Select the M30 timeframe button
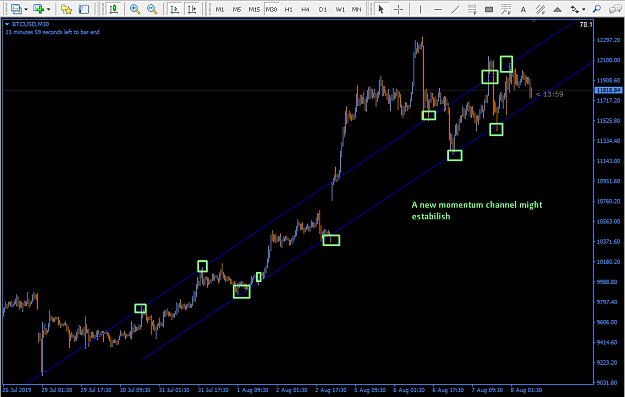The height and width of the screenshot is (397, 625). click(x=271, y=9)
